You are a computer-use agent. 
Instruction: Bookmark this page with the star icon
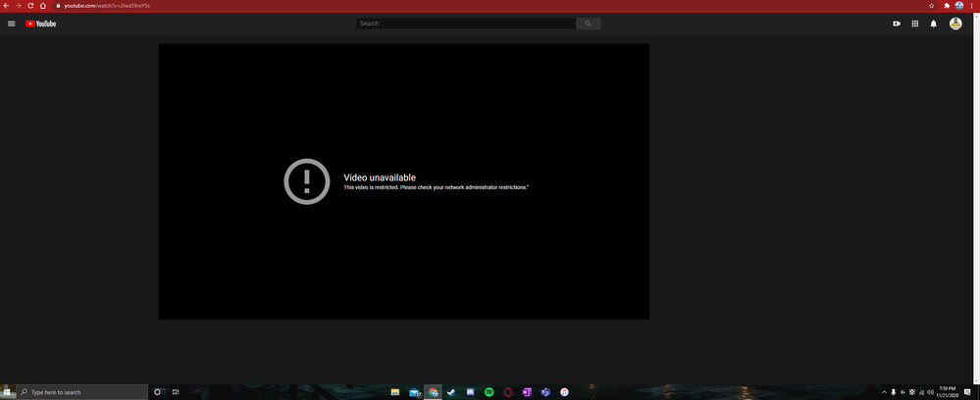pos(932,6)
